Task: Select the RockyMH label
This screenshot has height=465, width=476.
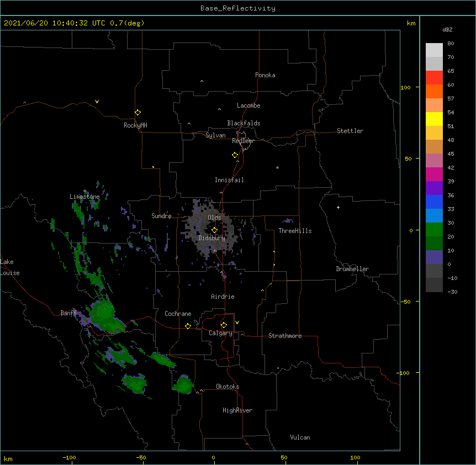Action: click(x=135, y=125)
